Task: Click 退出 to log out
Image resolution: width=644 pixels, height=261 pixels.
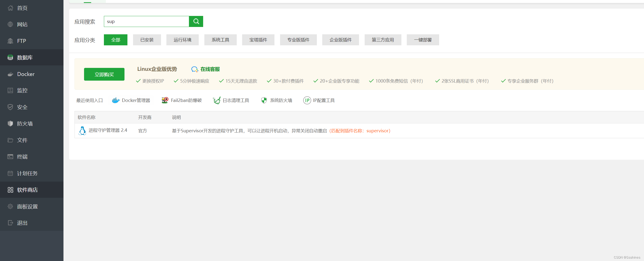Action: [x=22, y=223]
